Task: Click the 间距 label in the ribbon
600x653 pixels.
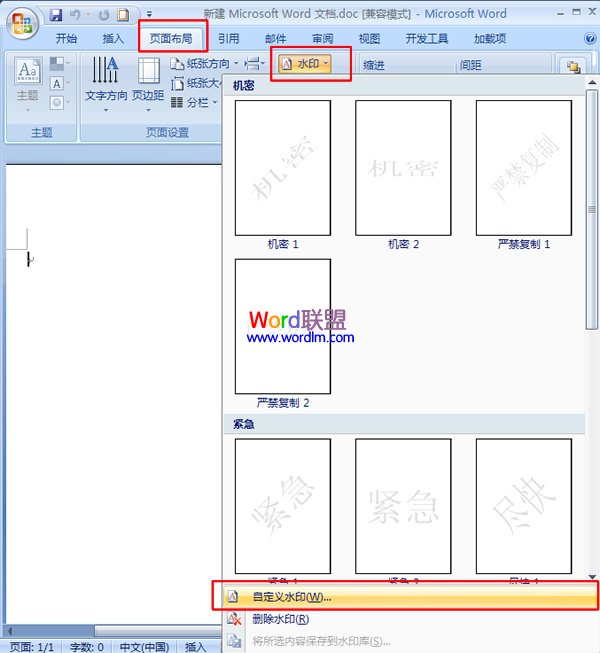Action: click(x=471, y=65)
